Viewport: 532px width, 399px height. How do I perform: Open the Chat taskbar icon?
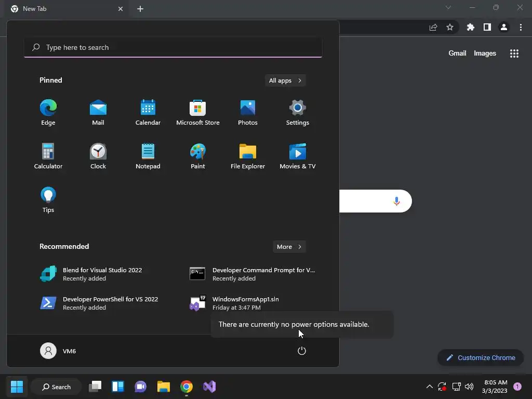click(x=140, y=387)
